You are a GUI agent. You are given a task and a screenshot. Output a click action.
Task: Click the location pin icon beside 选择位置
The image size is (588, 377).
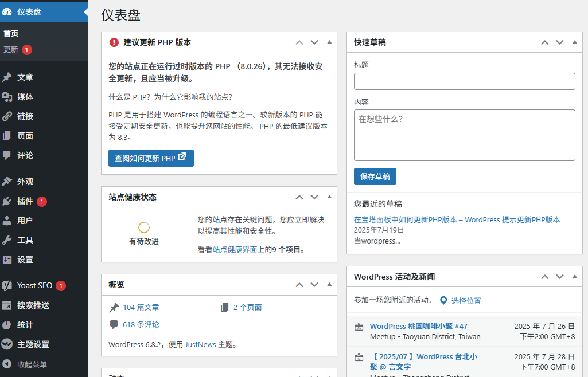(443, 301)
